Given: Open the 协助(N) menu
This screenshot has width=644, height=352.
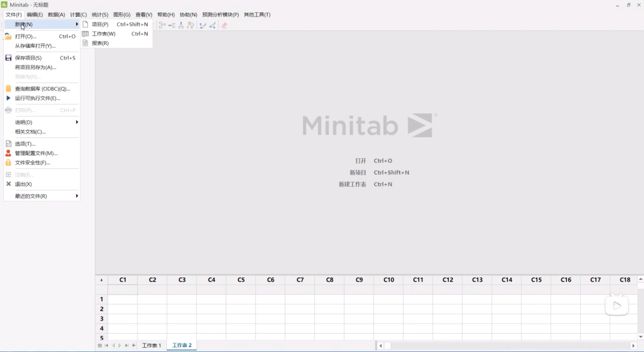Looking at the screenshot, I should 188,14.
